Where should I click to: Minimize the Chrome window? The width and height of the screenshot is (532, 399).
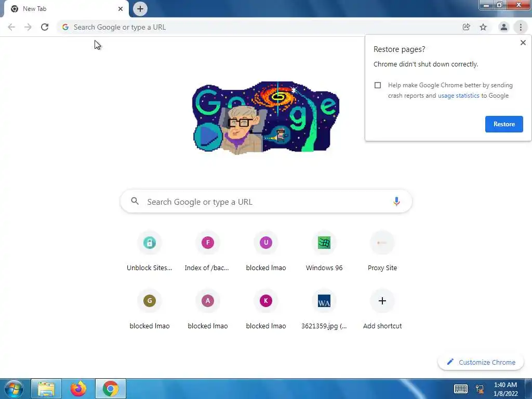[486, 5]
